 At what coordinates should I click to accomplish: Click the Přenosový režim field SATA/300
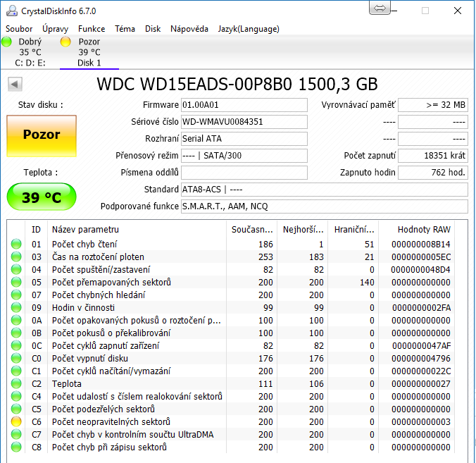244,156
